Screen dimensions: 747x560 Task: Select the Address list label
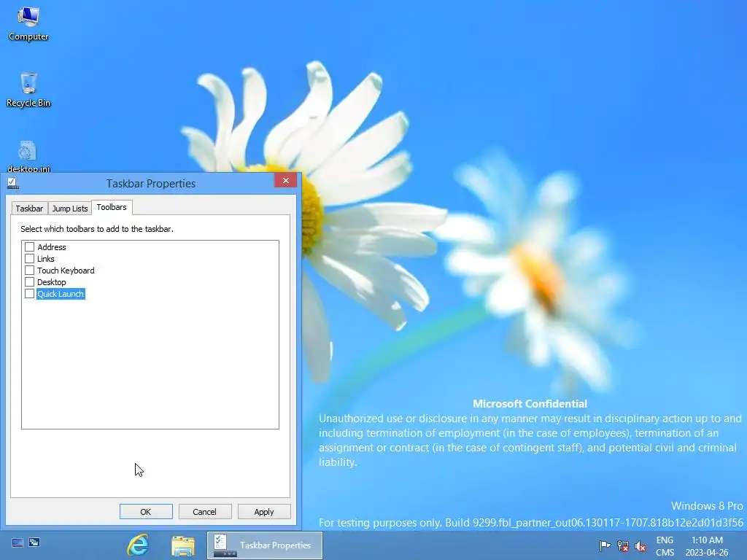pos(52,247)
